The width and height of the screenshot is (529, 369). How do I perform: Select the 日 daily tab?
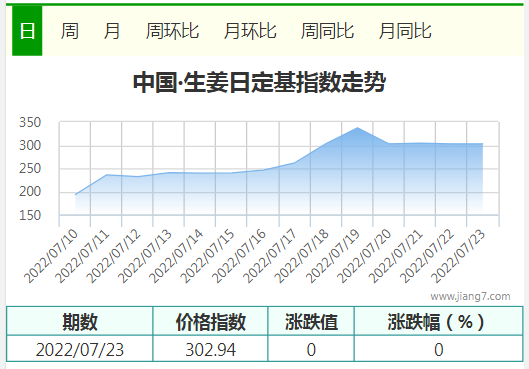[27, 31]
